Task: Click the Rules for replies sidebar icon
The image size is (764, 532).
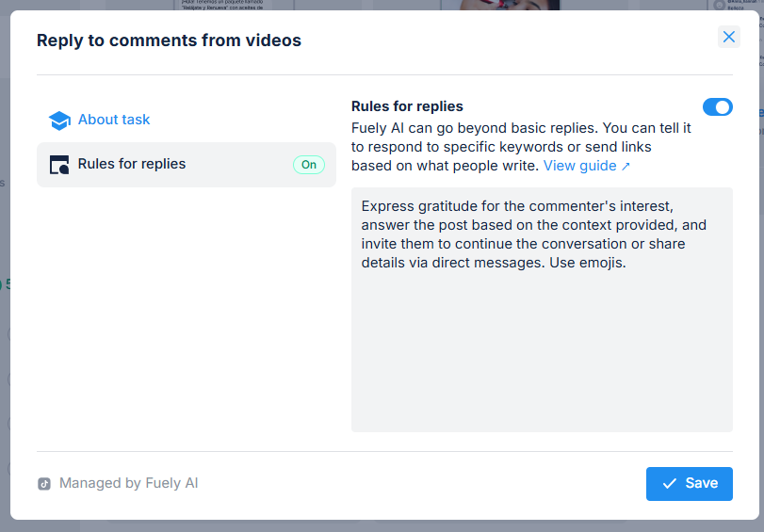Action: [x=59, y=165]
